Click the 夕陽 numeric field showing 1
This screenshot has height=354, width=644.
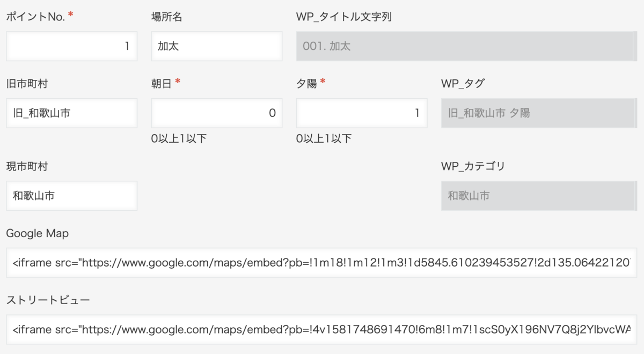tap(361, 113)
